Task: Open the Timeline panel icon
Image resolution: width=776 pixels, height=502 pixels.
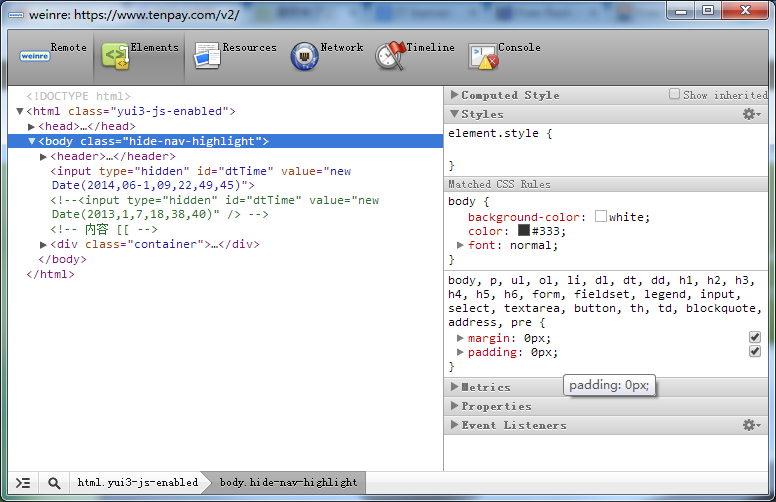Action: click(390, 56)
